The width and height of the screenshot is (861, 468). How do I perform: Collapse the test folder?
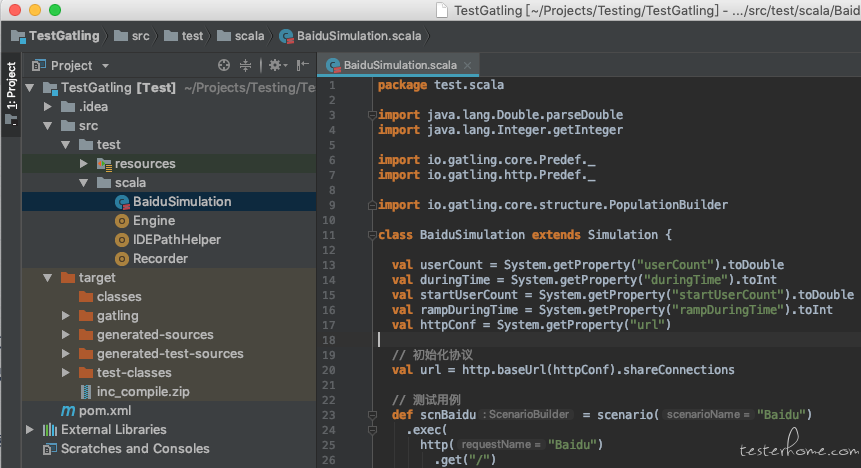click(x=66, y=145)
